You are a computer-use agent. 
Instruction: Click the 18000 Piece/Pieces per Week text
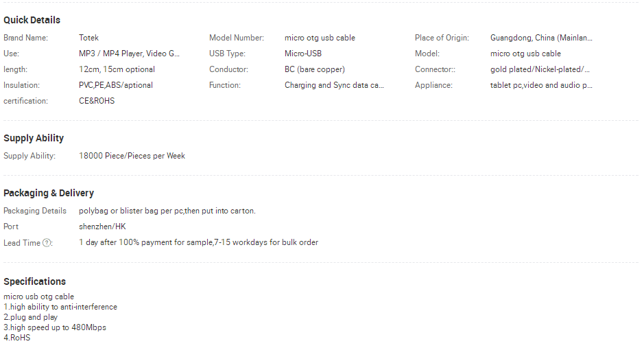(x=132, y=156)
